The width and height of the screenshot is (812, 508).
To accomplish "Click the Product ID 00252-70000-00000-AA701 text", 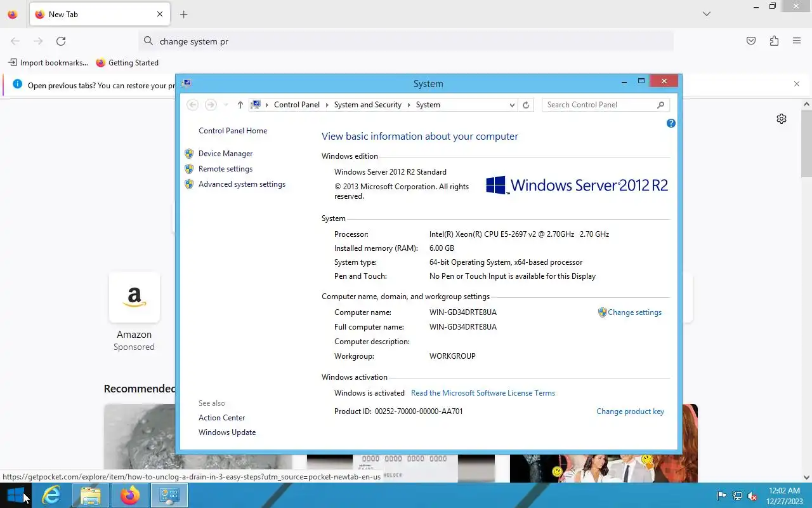I will [398, 411].
